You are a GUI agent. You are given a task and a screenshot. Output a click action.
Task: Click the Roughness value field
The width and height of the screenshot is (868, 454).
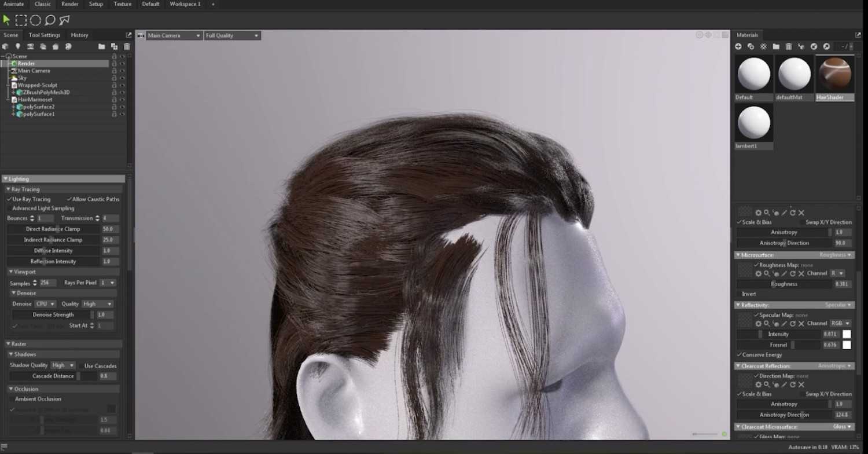(x=842, y=284)
